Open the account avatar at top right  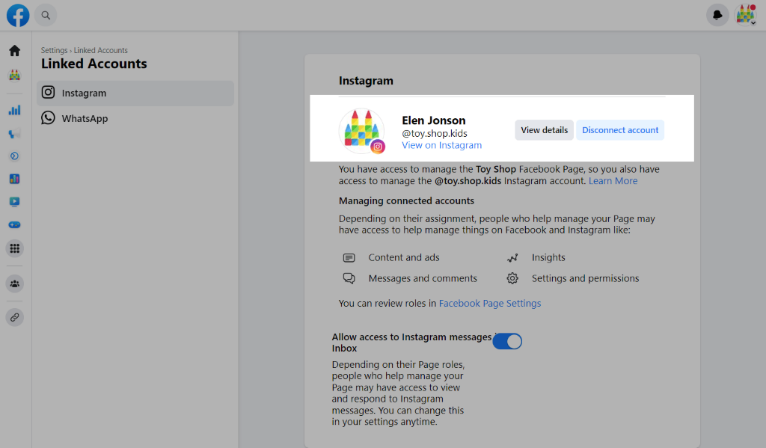pyautogui.click(x=745, y=15)
